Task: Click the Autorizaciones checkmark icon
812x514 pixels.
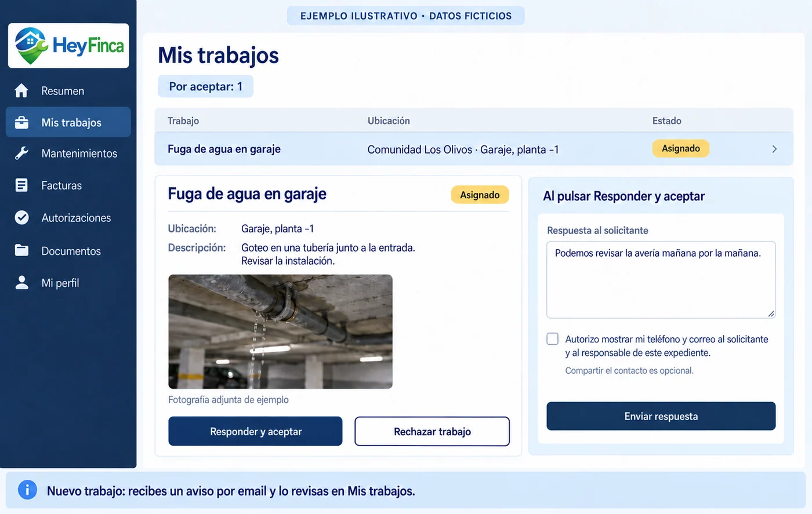Action: tap(21, 218)
